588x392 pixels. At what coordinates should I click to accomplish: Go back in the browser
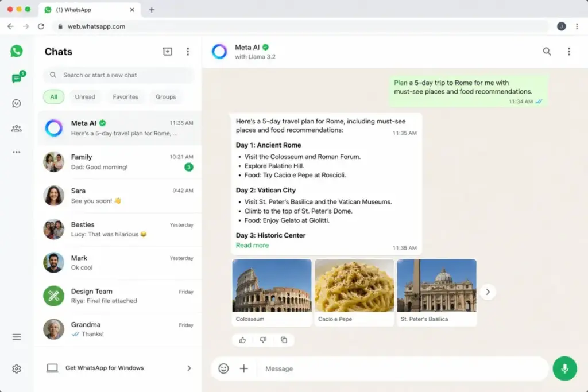10,26
